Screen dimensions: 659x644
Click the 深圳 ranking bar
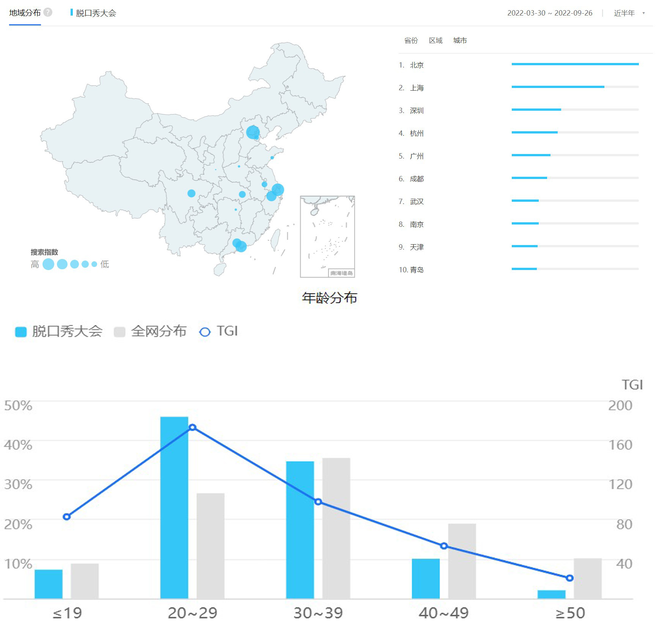point(575,110)
